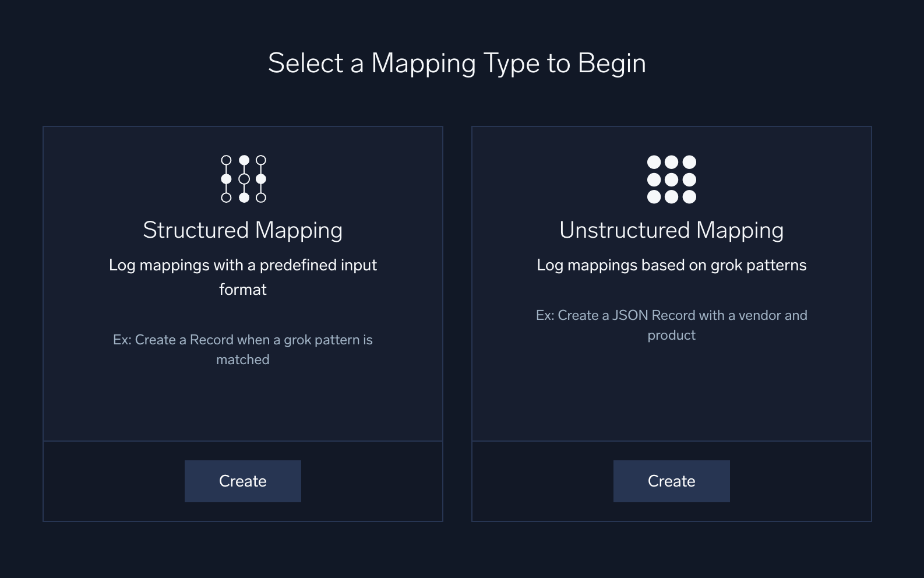924x578 pixels.
Task: Click the JSON Record example text
Action: pos(671,325)
